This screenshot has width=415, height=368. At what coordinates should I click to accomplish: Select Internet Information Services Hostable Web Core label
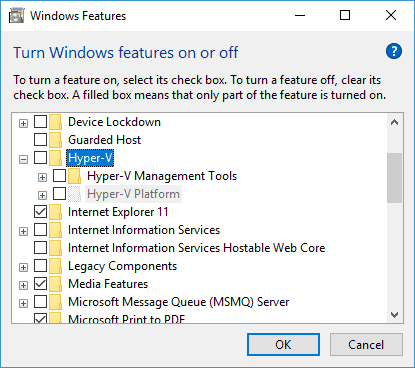[197, 248]
